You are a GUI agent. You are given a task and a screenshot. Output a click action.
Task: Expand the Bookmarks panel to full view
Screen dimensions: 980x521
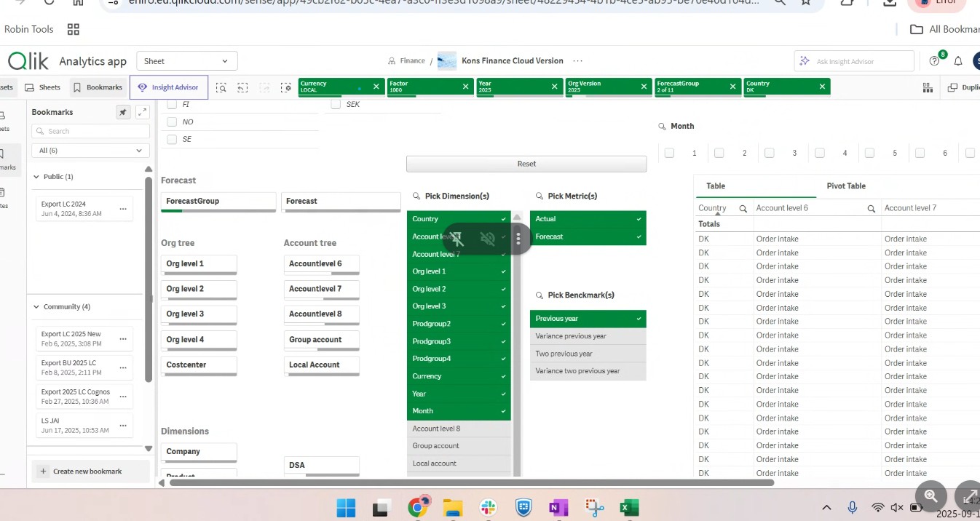point(143,112)
